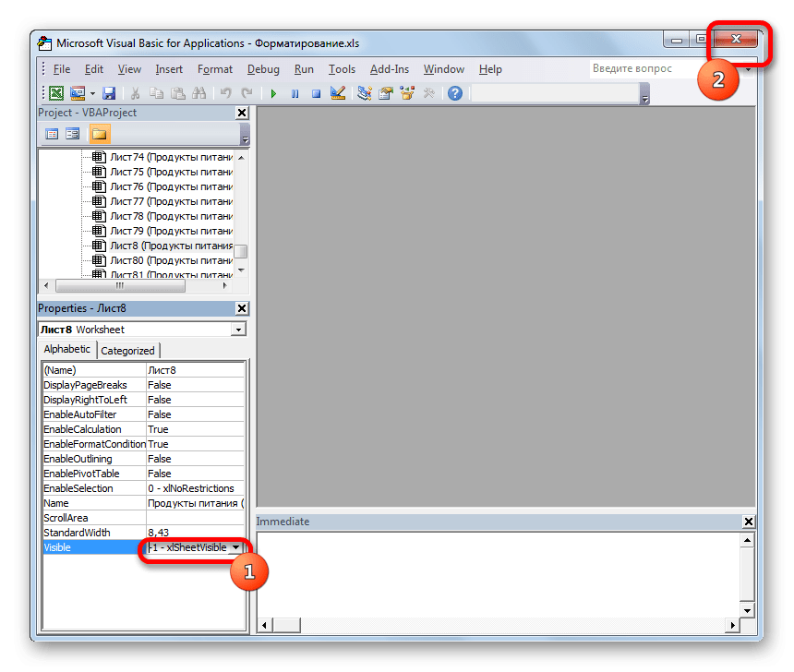Click the View Object icon in Project panel
This screenshot has height=672, width=794.
point(73,134)
